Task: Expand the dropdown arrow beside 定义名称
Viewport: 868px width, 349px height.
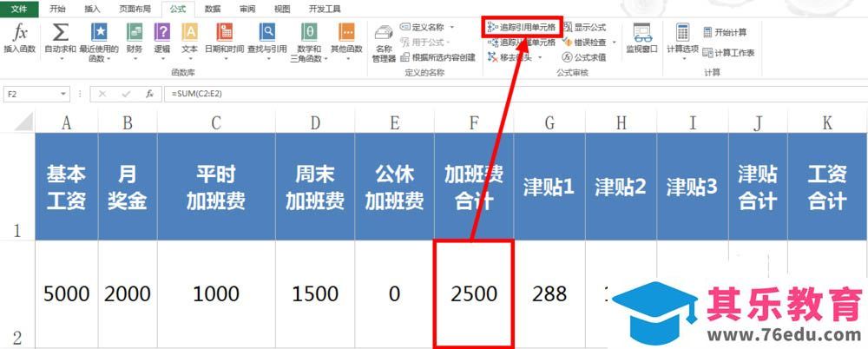Action: (451, 27)
